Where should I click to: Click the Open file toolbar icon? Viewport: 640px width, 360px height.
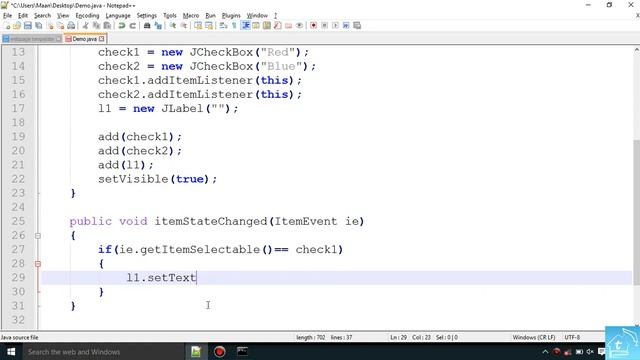pos(17,26)
